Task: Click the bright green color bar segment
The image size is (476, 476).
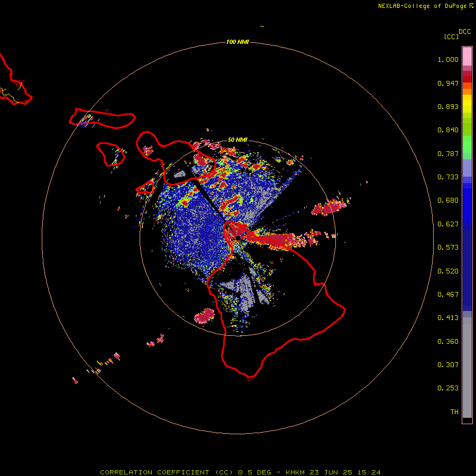Action: tap(467, 144)
